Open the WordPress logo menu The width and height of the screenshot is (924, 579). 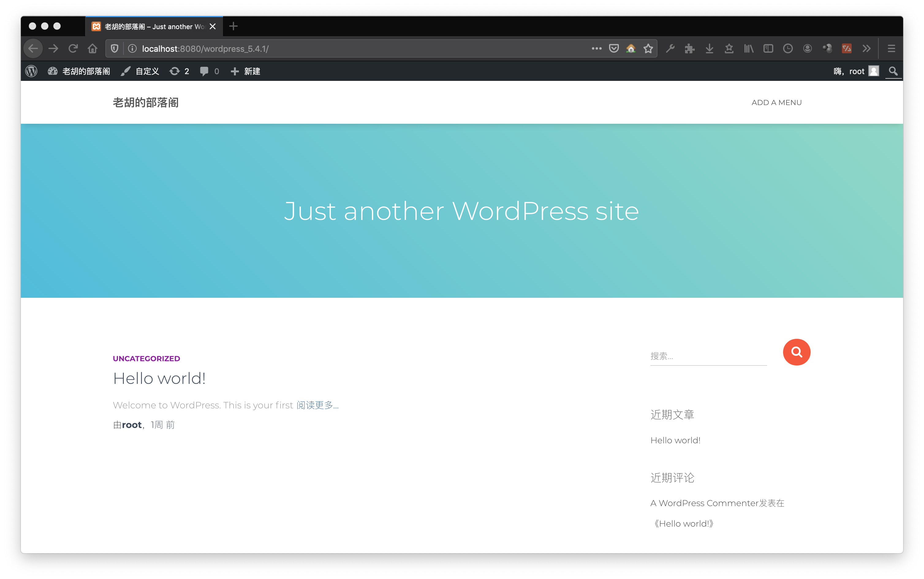click(x=31, y=71)
